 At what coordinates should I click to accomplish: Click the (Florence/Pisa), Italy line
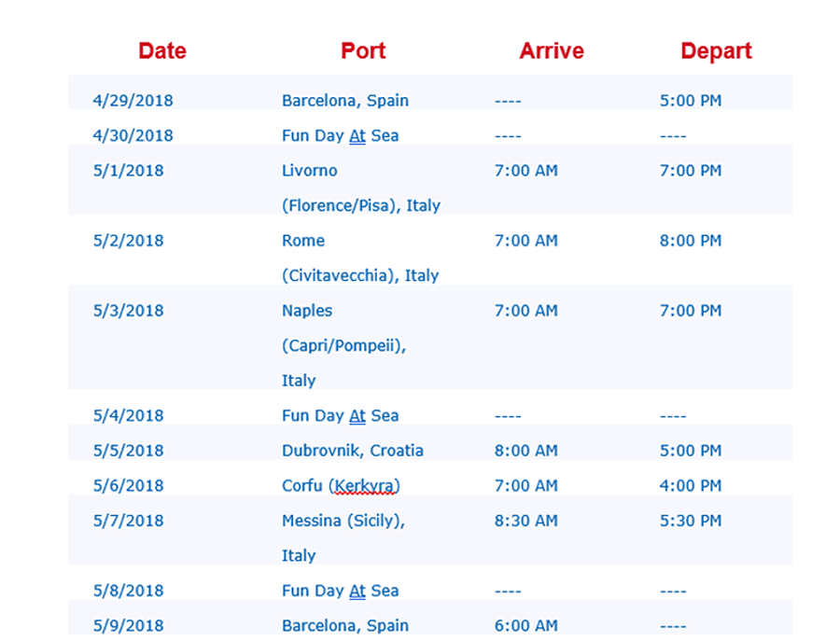tap(361, 205)
